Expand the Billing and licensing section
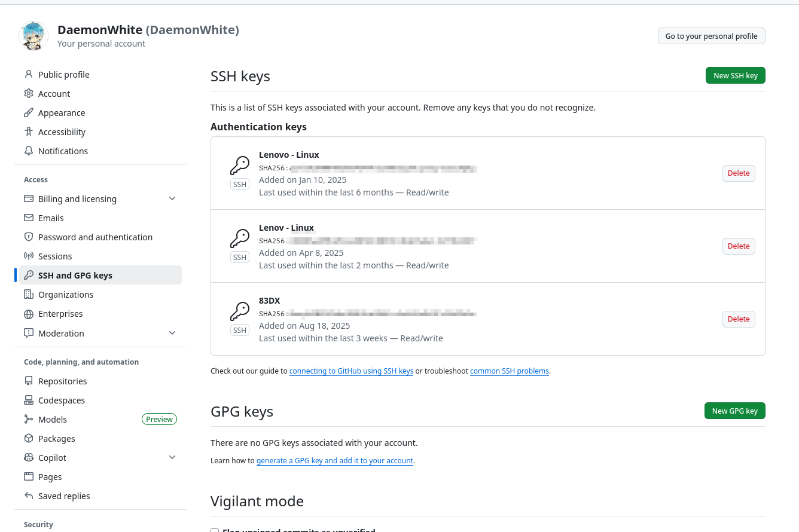This screenshot has width=799, height=532. (172, 199)
